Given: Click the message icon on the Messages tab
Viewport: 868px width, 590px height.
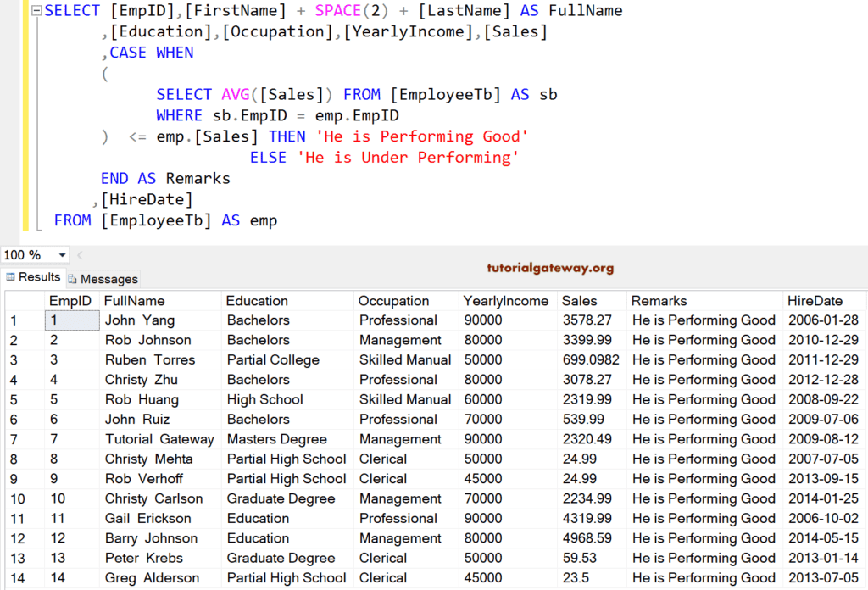Looking at the screenshot, I should [75, 278].
